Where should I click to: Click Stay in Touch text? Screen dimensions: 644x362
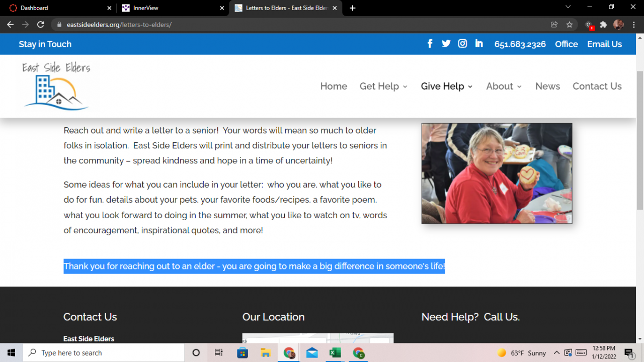pyautogui.click(x=45, y=44)
